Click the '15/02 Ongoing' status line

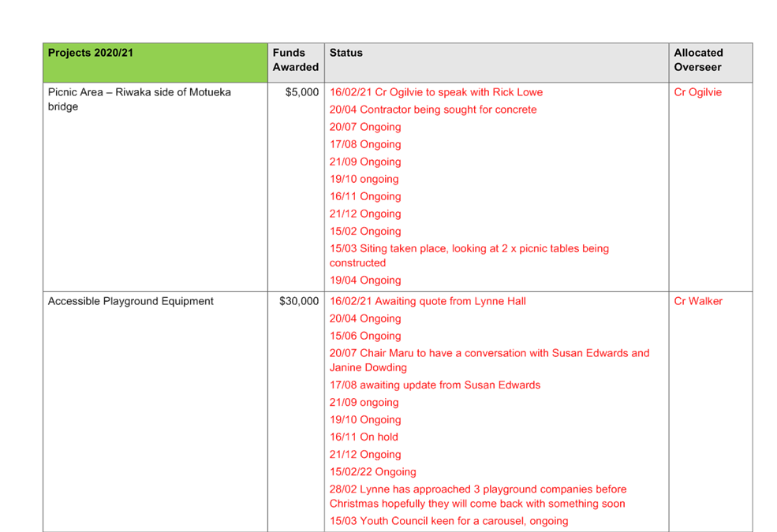365,231
